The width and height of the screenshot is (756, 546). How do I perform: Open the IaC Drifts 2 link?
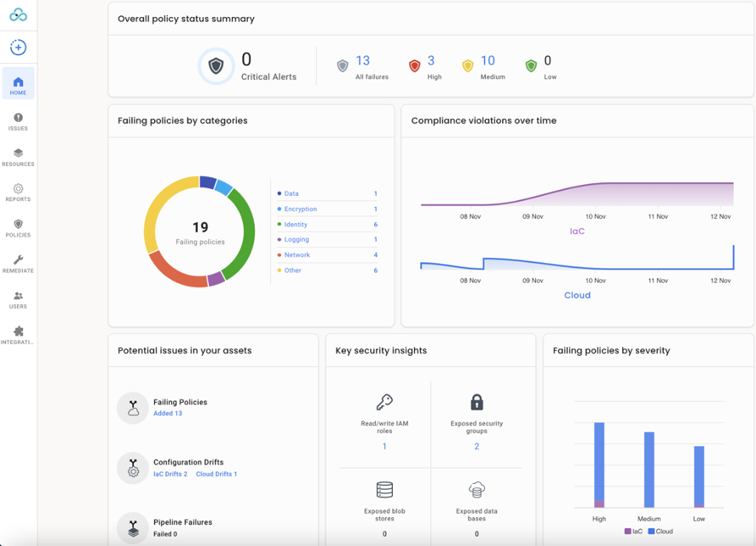pos(170,474)
